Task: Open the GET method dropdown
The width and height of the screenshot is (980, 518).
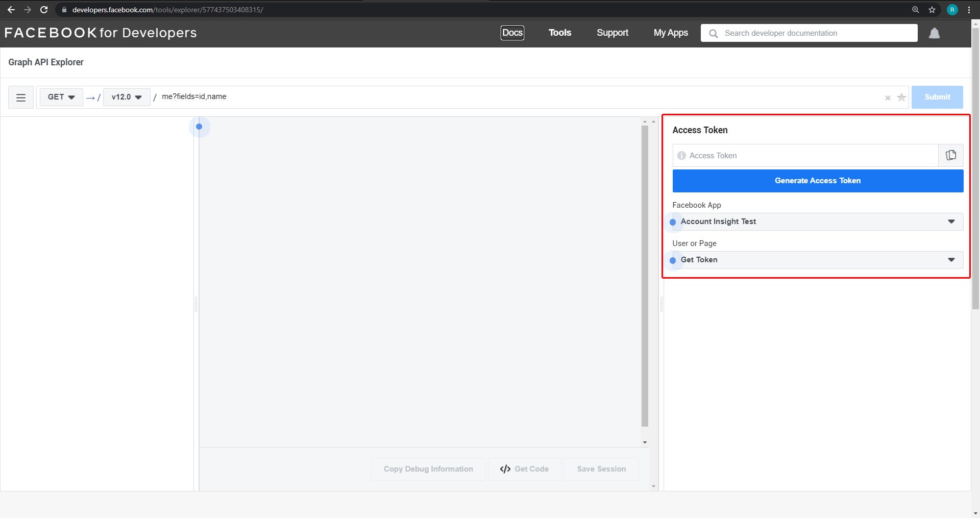Action: tap(61, 97)
